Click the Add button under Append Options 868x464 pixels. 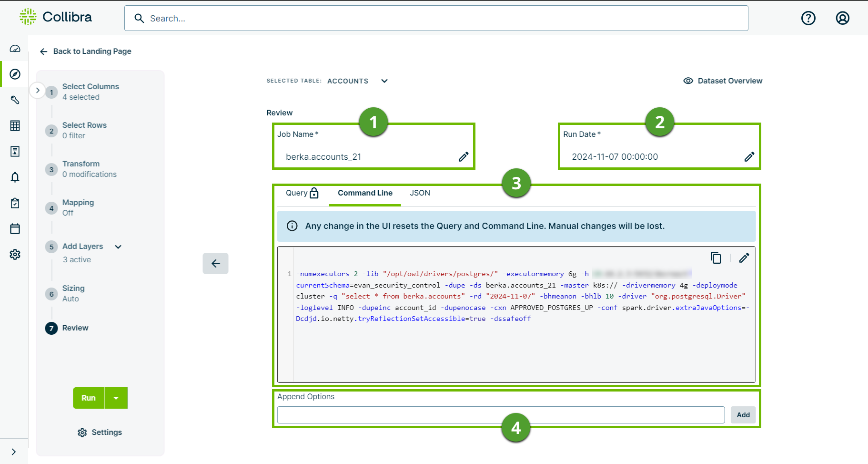click(x=743, y=414)
